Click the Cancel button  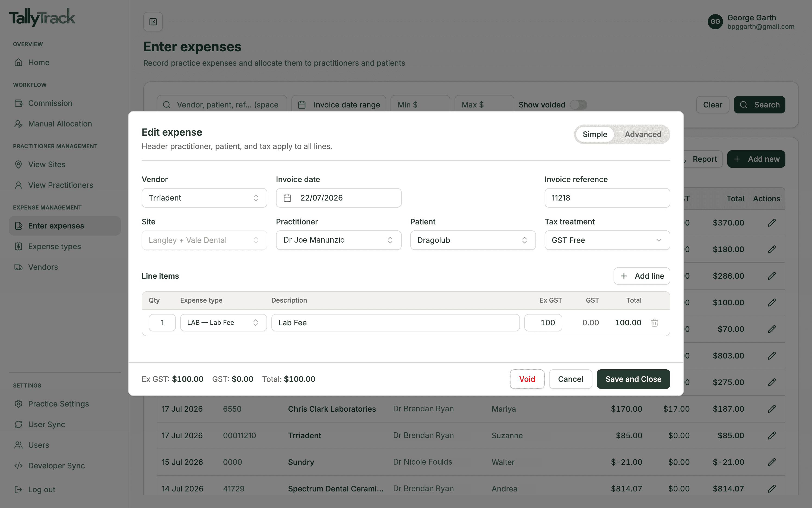click(x=570, y=379)
